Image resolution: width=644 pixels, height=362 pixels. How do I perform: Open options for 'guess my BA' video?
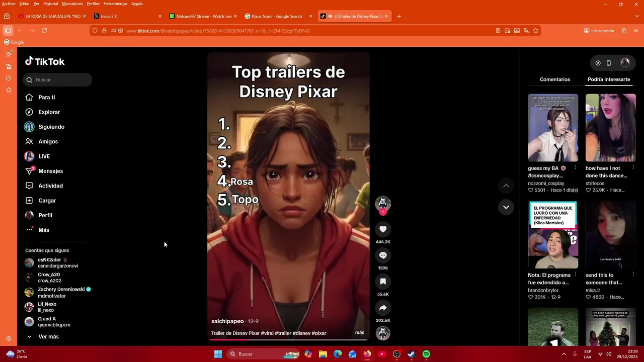coord(576,167)
